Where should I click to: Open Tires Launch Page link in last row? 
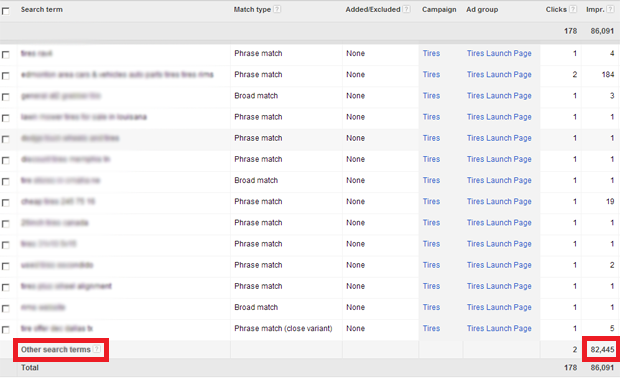[499, 328]
